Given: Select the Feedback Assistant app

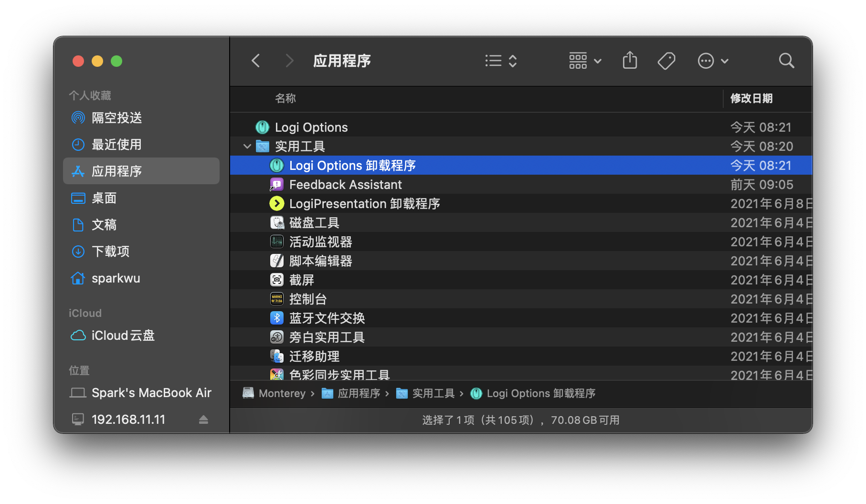Looking at the screenshot, I should pyautogui.click(x=345, y=185).
